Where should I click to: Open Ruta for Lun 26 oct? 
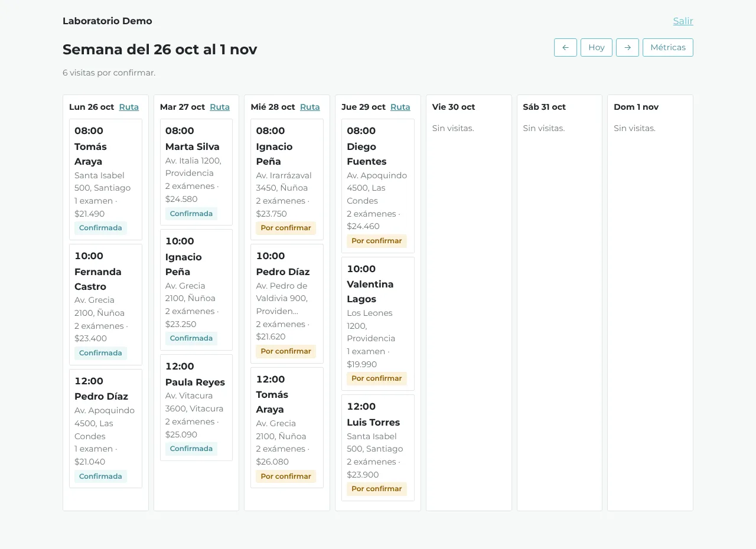(x=129, y=107)
